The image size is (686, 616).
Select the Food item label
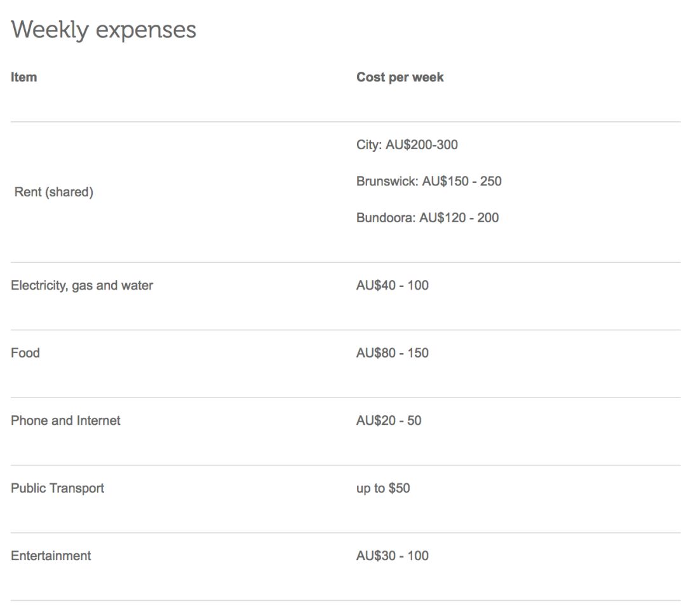[25, 353]
